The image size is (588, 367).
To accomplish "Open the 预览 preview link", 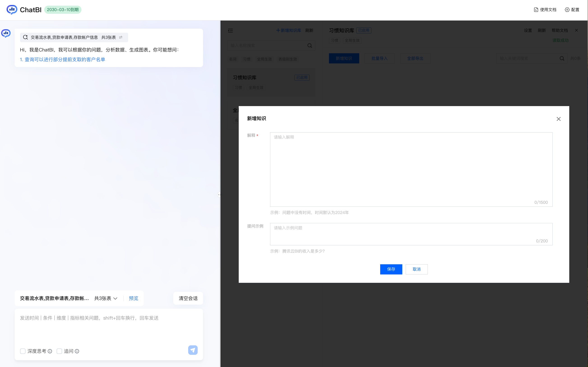I will click(x=133, y=298).
